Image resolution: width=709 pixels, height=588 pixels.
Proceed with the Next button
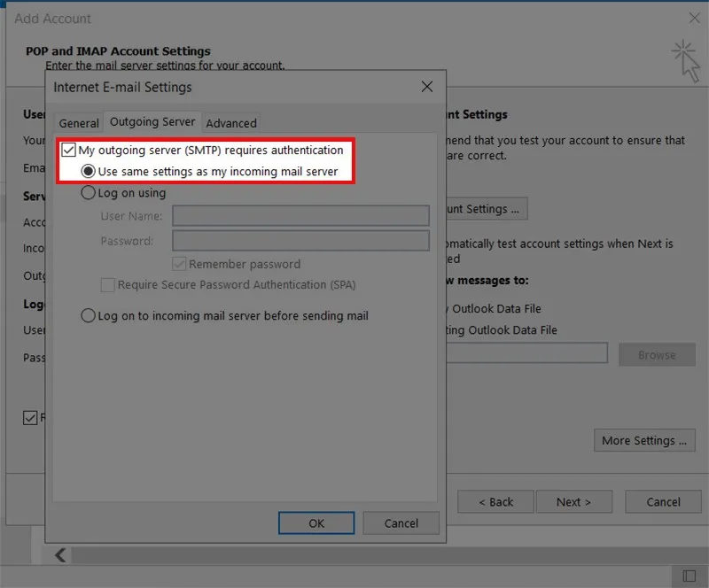click(574, 501)
